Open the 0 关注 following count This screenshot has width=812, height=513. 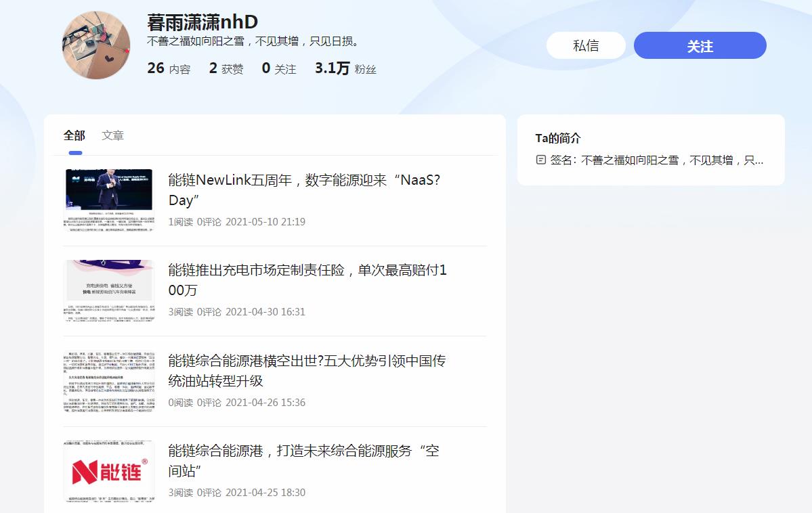click(x=279, y=68)
